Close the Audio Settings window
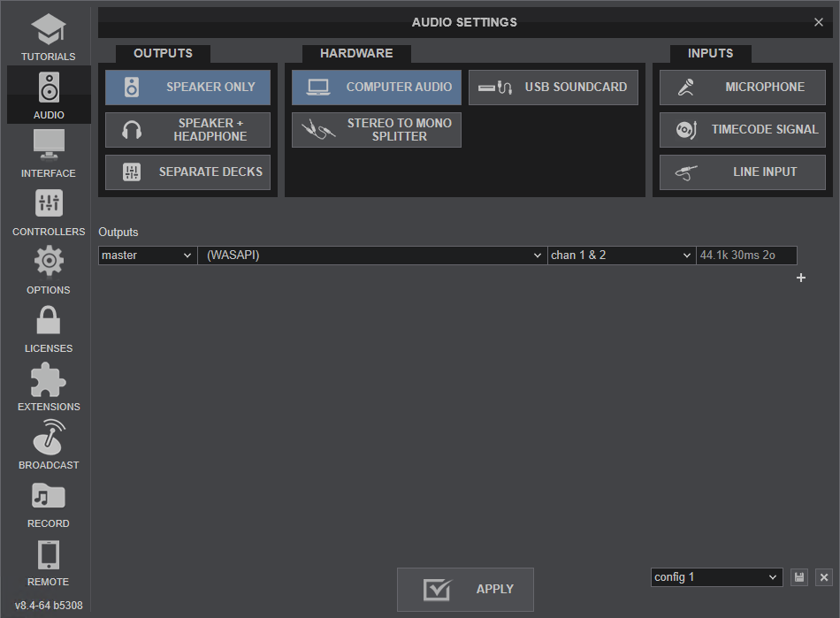This screenshot has height=618, width=840. pos(819,22)
